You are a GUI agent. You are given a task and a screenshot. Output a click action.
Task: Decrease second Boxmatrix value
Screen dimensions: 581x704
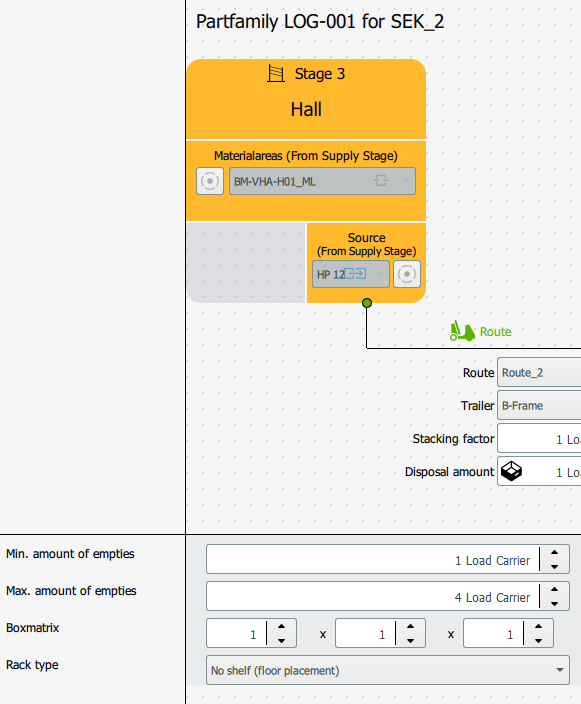[410, 641]
